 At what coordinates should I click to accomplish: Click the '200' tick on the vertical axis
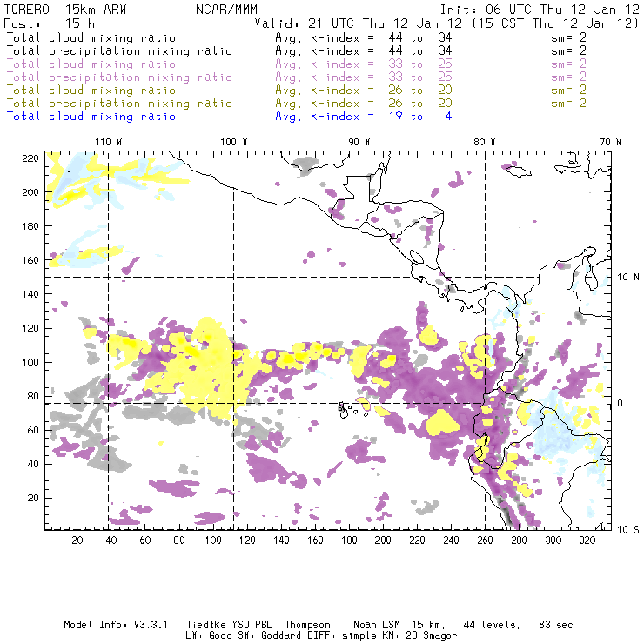pos(30,192)
